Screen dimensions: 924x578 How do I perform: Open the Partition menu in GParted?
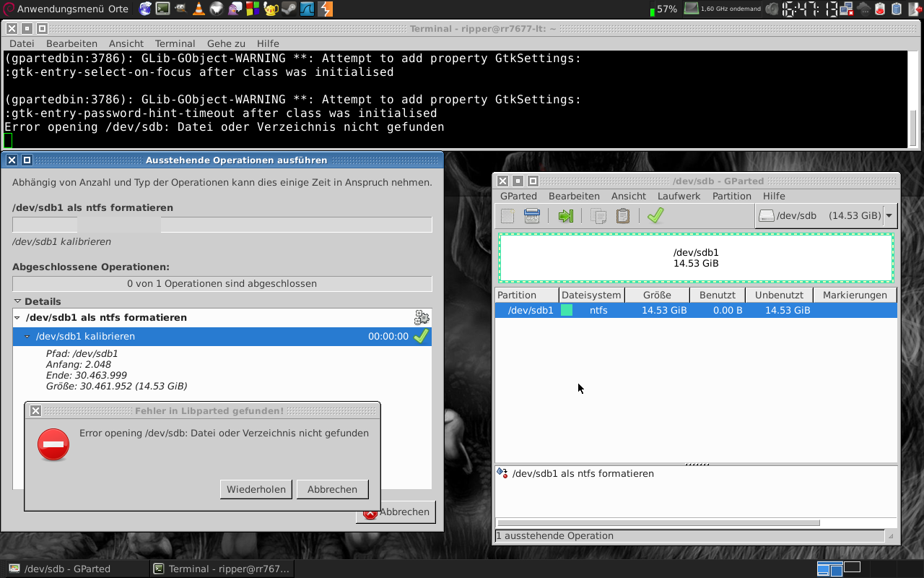(x=732, y=196)
